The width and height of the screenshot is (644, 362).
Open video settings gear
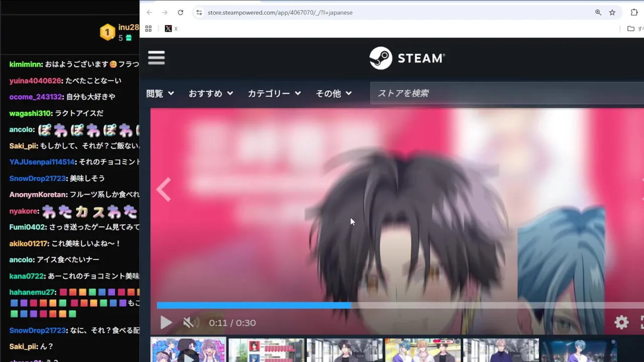622,323
